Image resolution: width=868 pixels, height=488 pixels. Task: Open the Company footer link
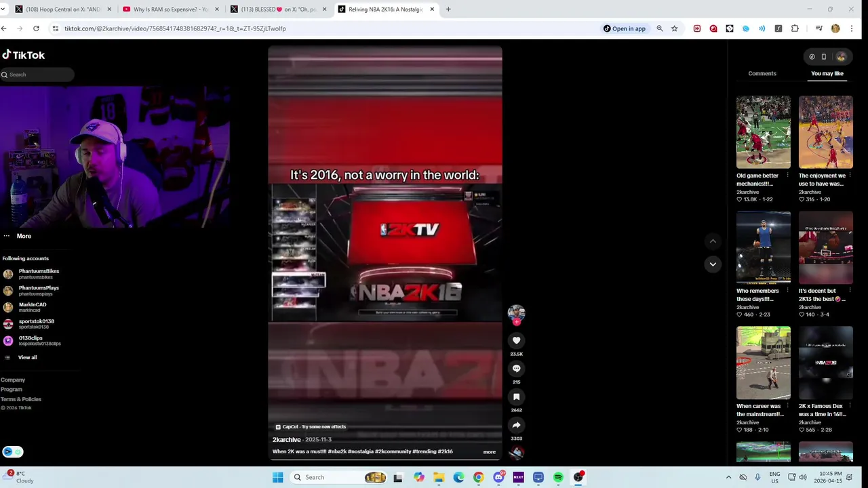tap(13, 380)
